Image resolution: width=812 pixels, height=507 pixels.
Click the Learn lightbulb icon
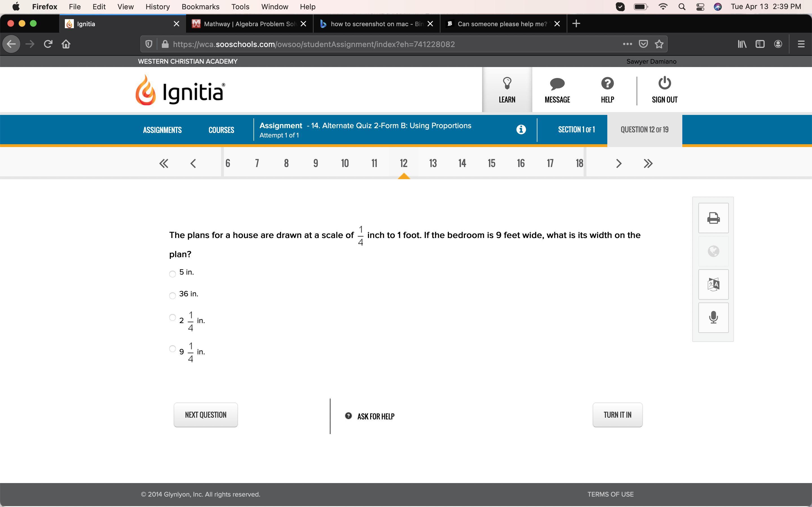click(x=507, y=83)
